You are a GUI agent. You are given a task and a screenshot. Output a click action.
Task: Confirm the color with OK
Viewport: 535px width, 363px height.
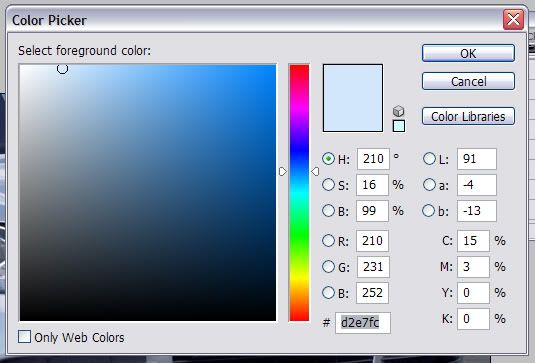coord(468,53)
